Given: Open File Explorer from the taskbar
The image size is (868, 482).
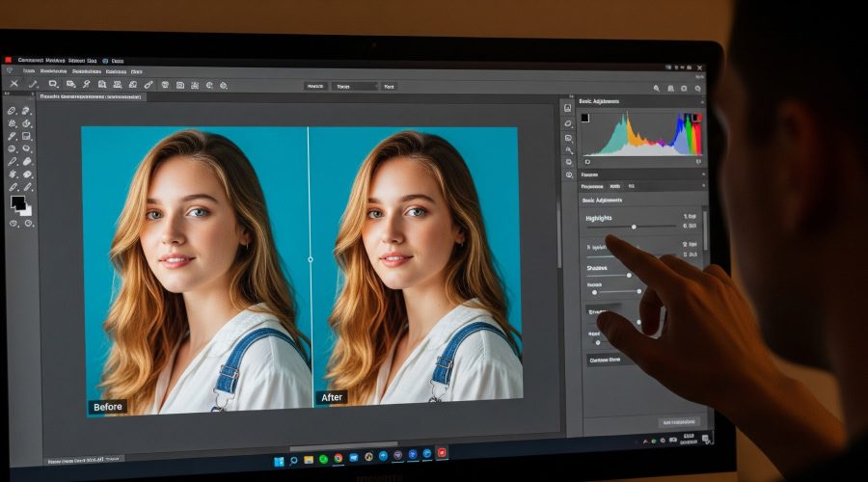Looking at the screenshot, I should point(309,460).
